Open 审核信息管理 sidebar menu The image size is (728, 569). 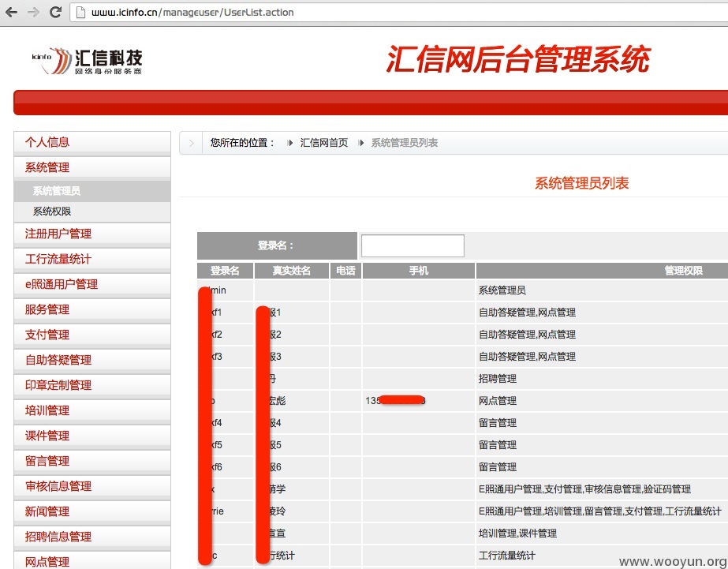click(92, 486)
